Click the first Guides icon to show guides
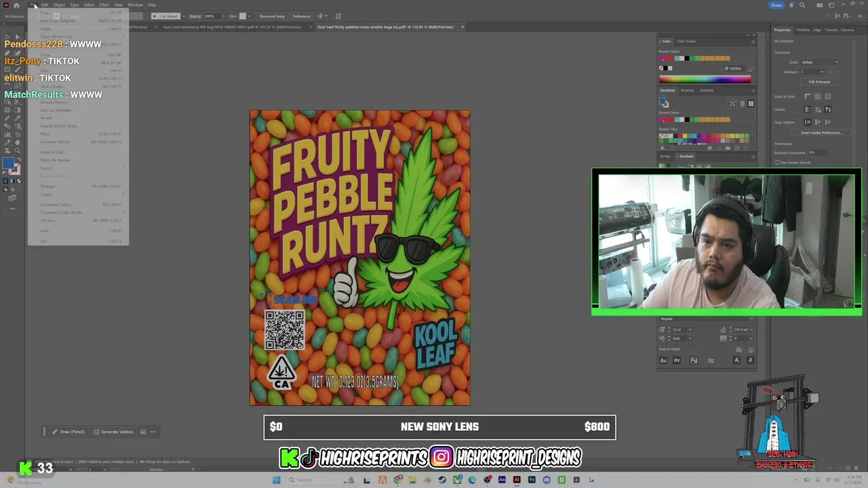The image size is (868, 488). tap(807, 109)
